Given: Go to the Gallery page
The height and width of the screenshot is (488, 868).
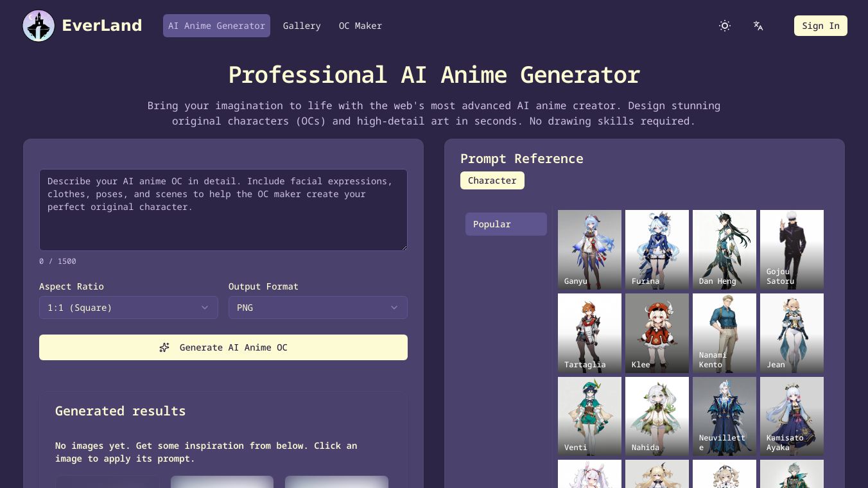Looking at the screenshot, I should [302, 26].
